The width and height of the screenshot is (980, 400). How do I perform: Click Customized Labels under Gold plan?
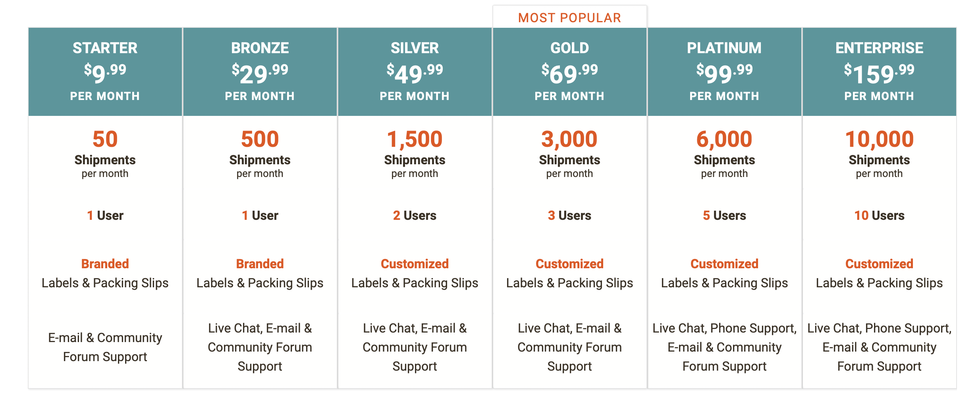coord(570,273)
